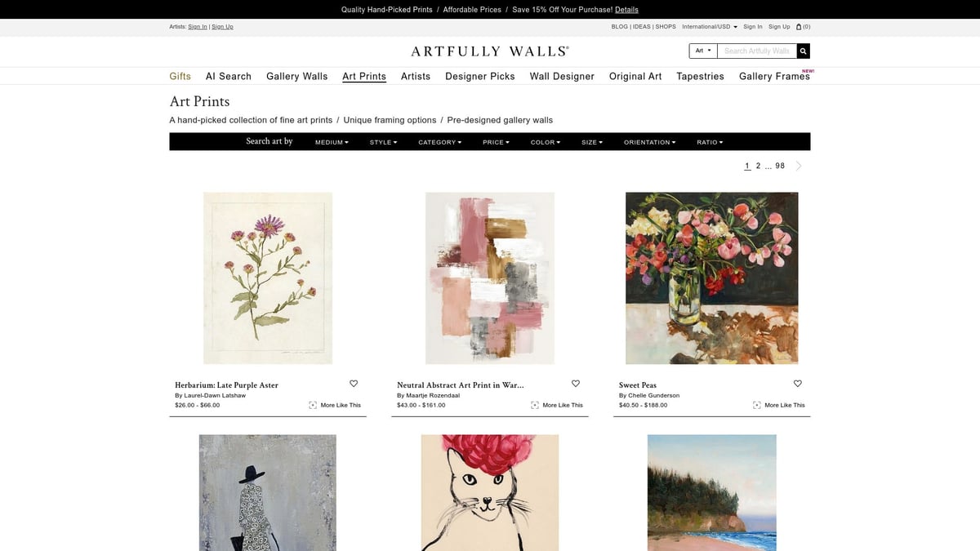Click the Sign Up link at top right

tap(779, 27)
